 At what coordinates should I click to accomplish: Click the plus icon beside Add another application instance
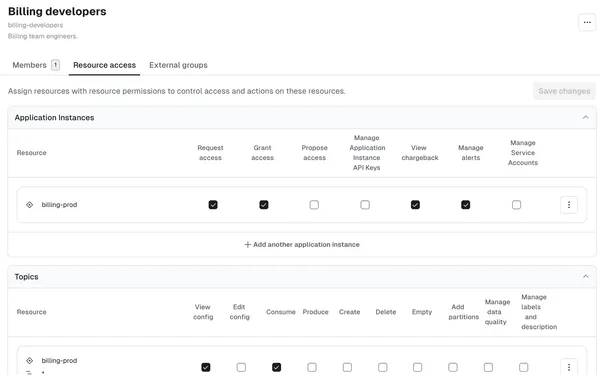coord(248,245)
